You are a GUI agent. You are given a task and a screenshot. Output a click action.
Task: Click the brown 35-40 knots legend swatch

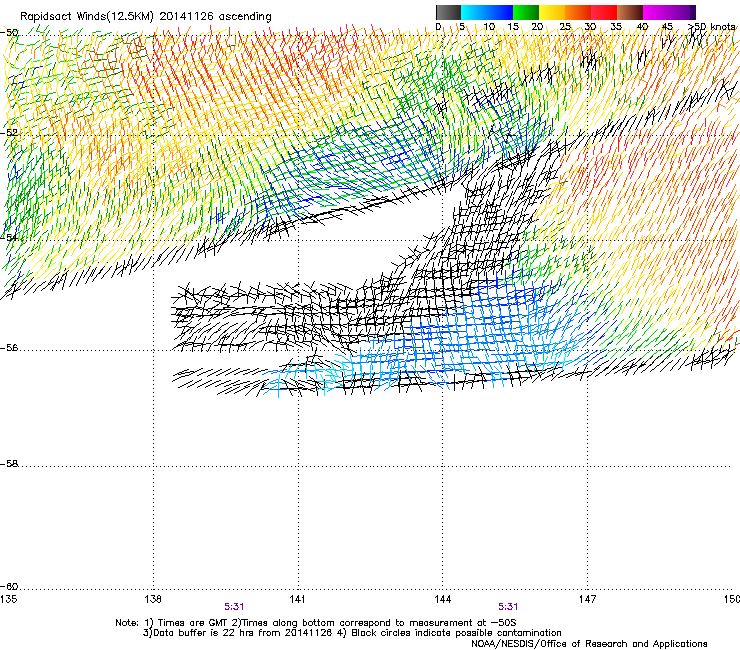click(x=630, y=12)
